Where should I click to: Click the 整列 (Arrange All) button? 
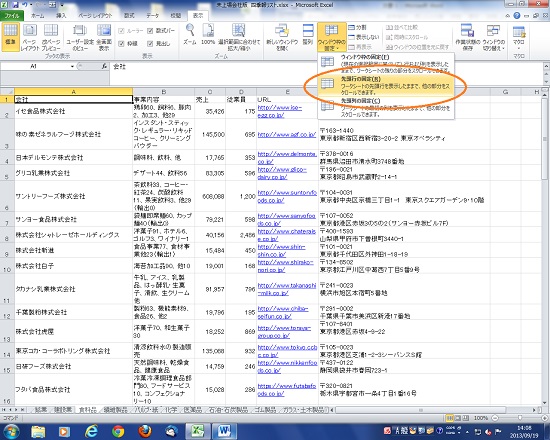[x=308, y=34]
